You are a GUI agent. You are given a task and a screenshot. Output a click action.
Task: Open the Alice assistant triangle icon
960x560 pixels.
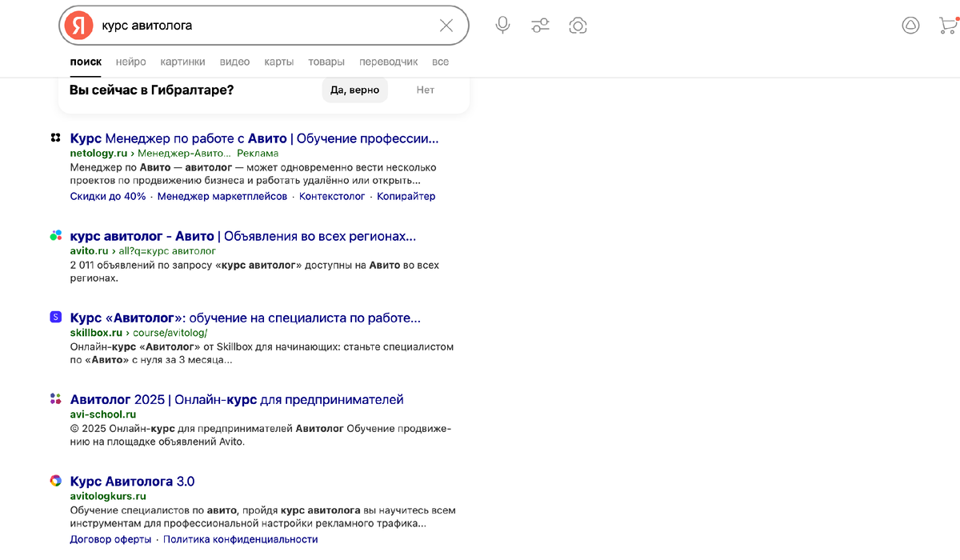pos(910,26)
